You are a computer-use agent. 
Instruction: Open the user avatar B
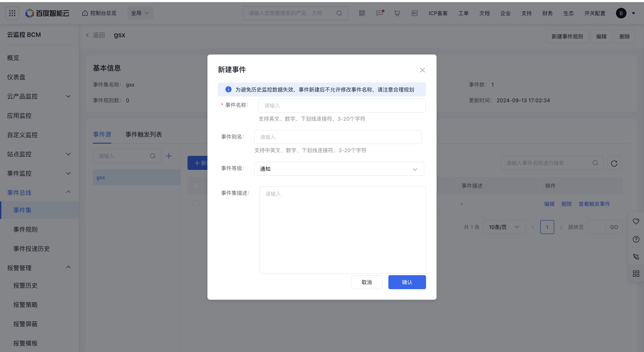point(621,13)
